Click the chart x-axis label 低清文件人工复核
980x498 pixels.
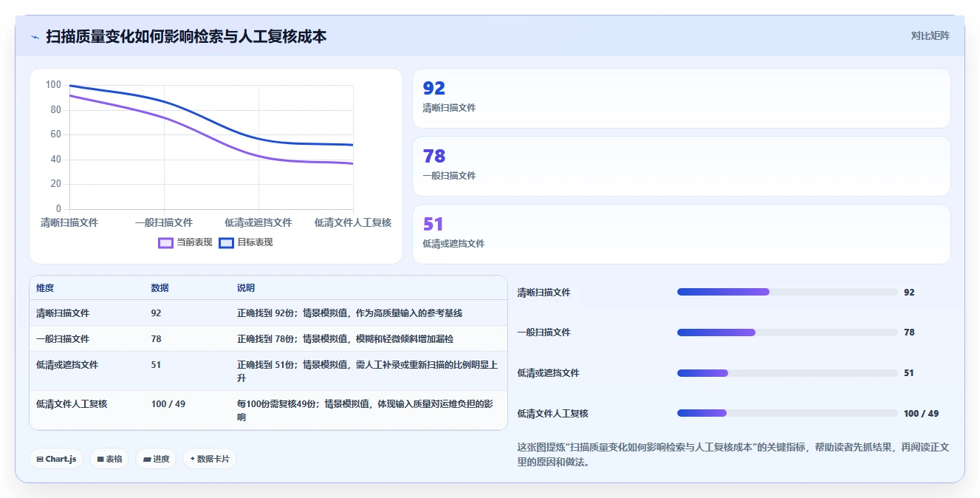pyautogui.click(x=353, y=222)
